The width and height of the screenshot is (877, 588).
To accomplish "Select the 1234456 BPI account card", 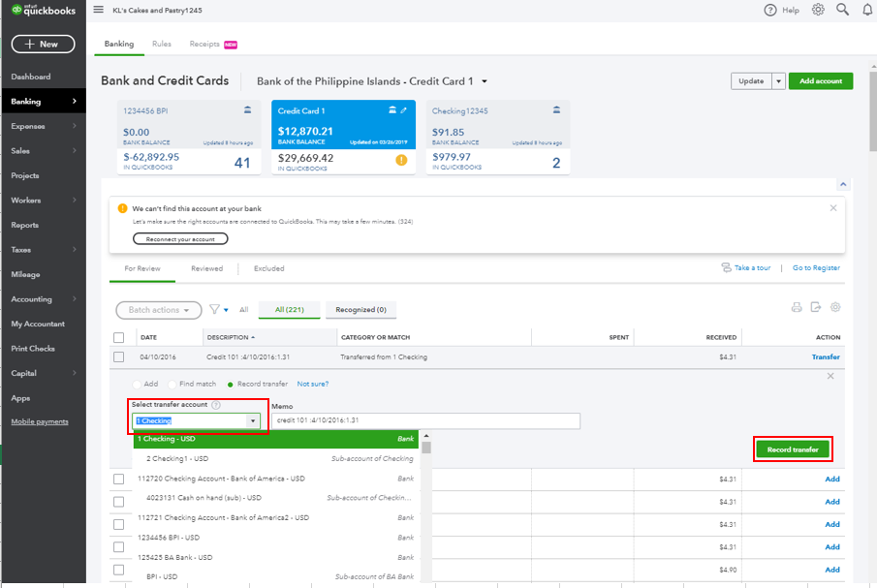I will pos(189,138).
